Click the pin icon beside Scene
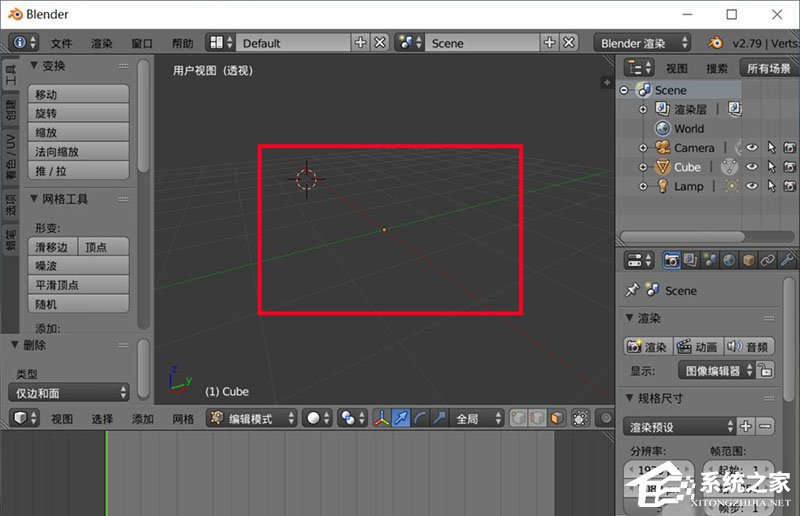This screenshot has height=516, width=800. click(x=631, y=290)
